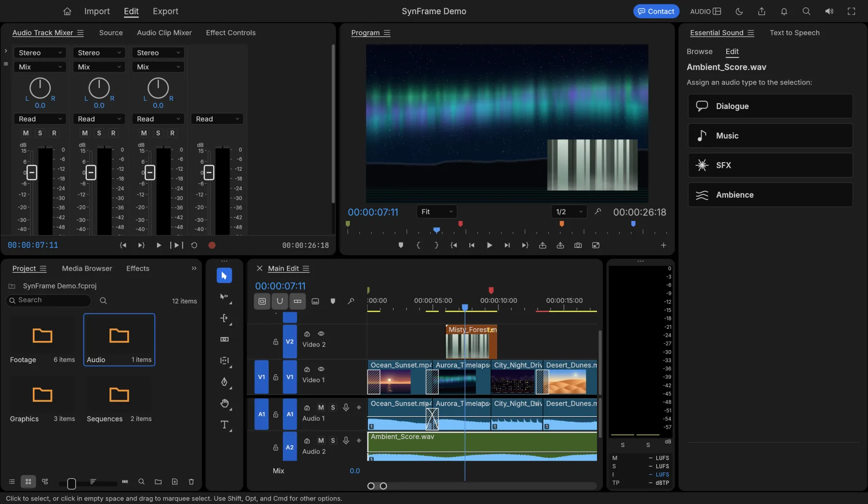Toggle lock on Video 2 track
The height and width of the screenshot is (504, 868).
(x=276, y=342)
